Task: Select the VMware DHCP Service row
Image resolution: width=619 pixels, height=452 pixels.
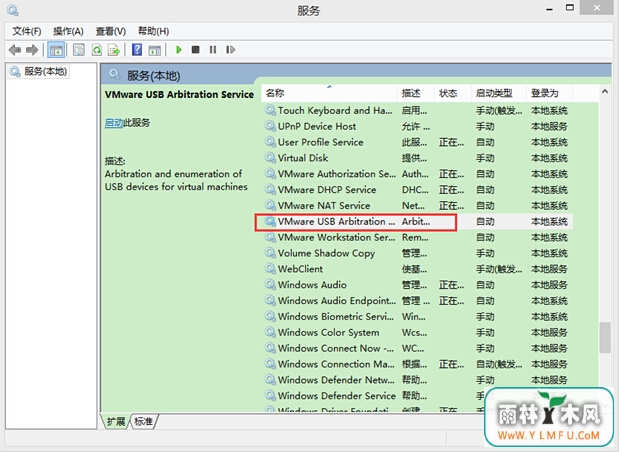Action: tap(417, 189)
